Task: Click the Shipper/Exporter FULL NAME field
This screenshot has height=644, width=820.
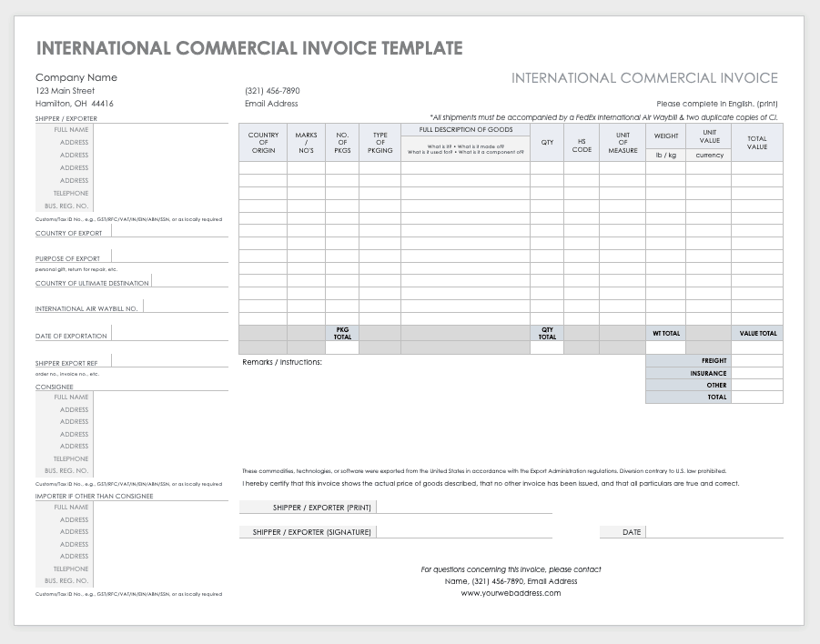Action: point(160,130)
